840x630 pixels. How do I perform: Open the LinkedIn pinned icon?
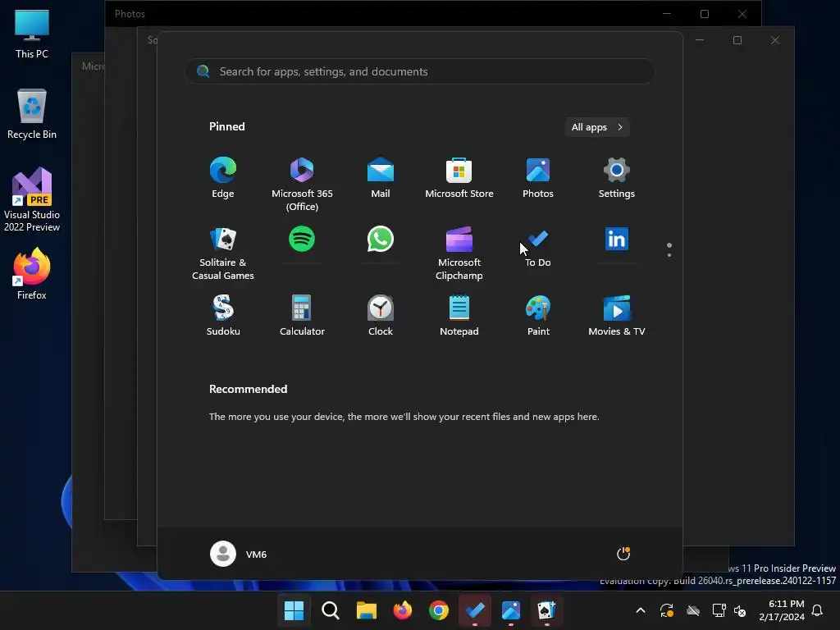coord(617,239)
